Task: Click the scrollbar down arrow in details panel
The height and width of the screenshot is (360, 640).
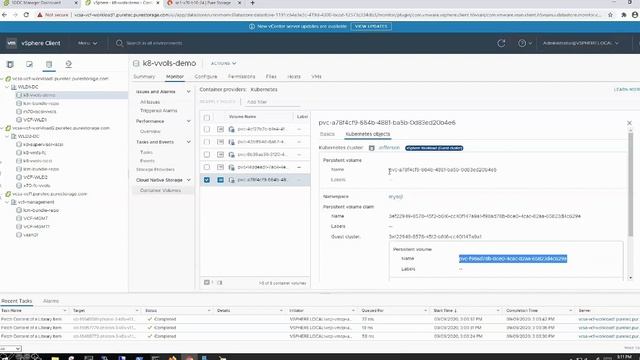Action: coord(631,278)
